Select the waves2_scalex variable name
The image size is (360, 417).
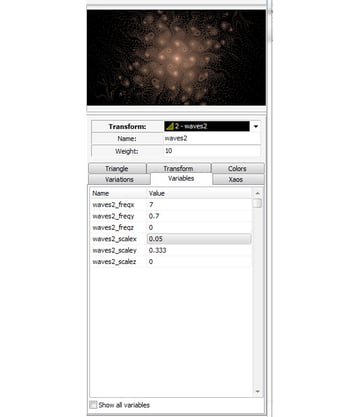(x=114, y=239)
